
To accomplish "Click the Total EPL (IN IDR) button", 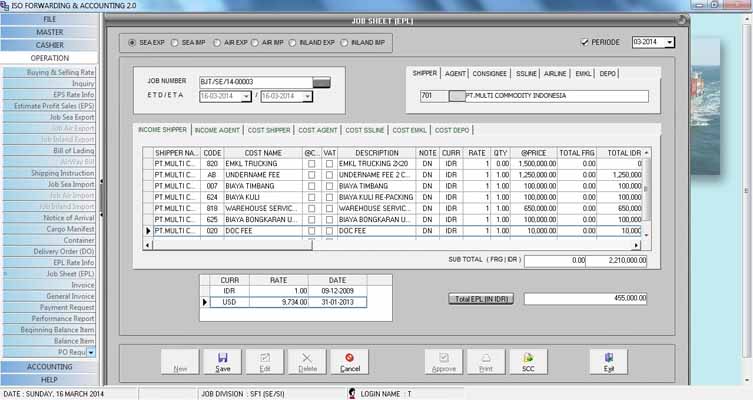I will click(x=480, y=299).
